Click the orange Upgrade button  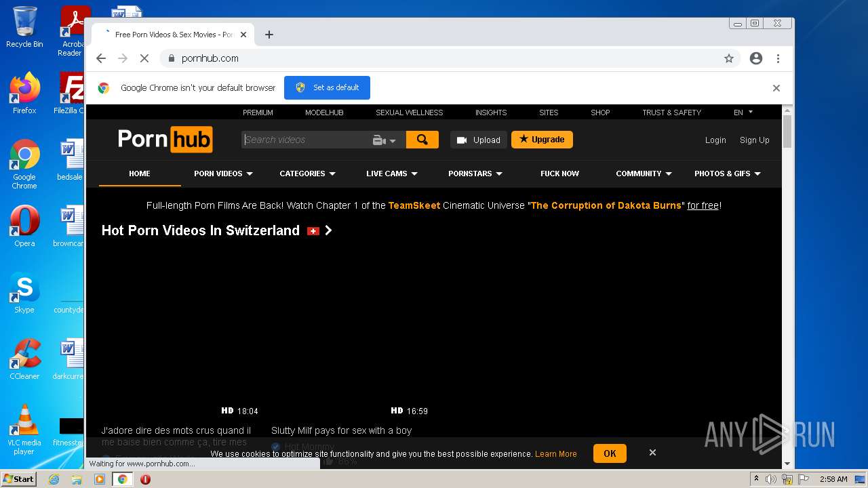tap(542, 140)
